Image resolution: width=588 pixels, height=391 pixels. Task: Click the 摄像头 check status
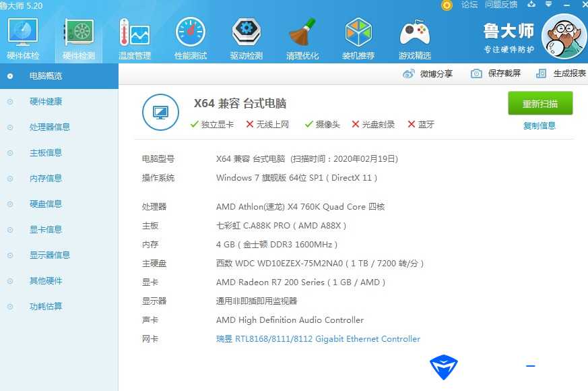pyautogui.click(x=322, y=124)
